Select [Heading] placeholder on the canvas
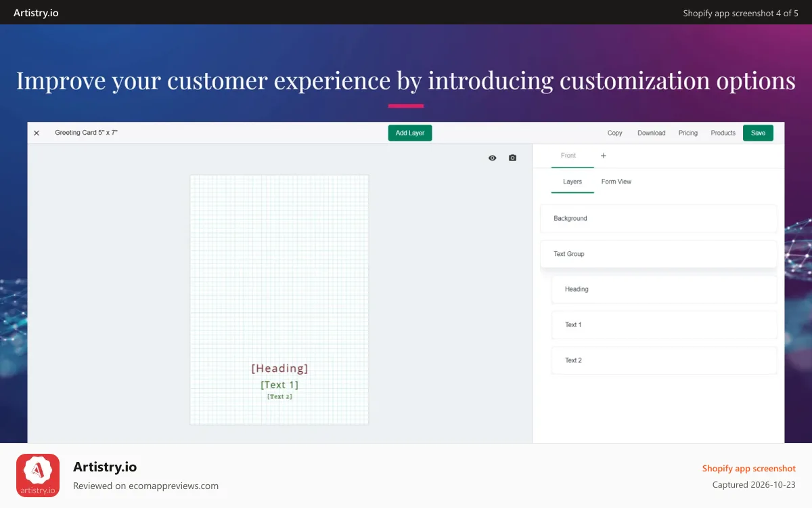The image size is (812, 508). point(279,368)
